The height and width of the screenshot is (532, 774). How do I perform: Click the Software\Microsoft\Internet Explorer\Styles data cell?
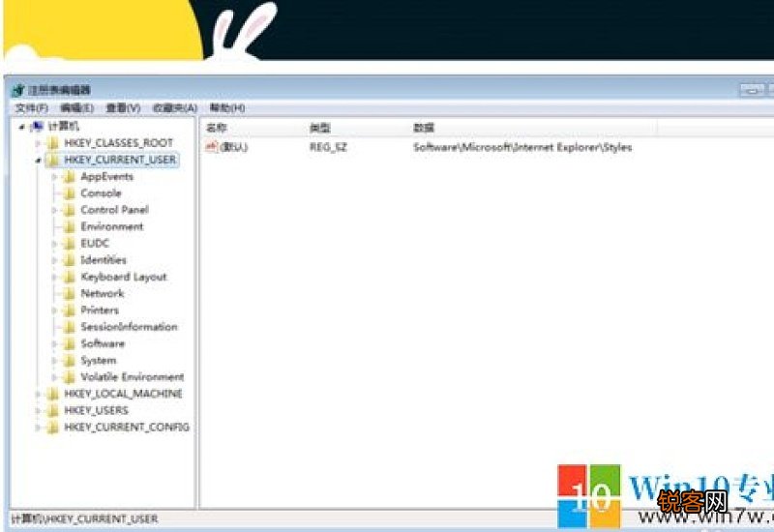[522, 147]
